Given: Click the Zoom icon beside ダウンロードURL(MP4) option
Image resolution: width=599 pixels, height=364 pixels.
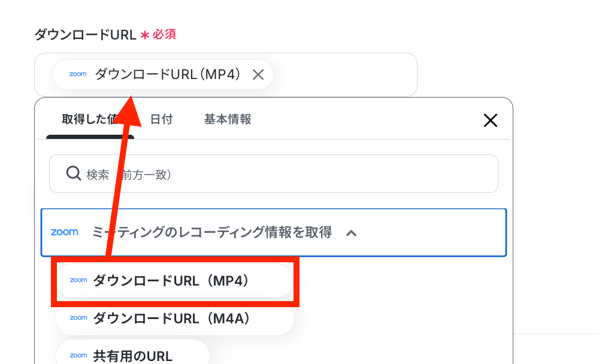Looking at the screenshot, I should tap(78, 280).
